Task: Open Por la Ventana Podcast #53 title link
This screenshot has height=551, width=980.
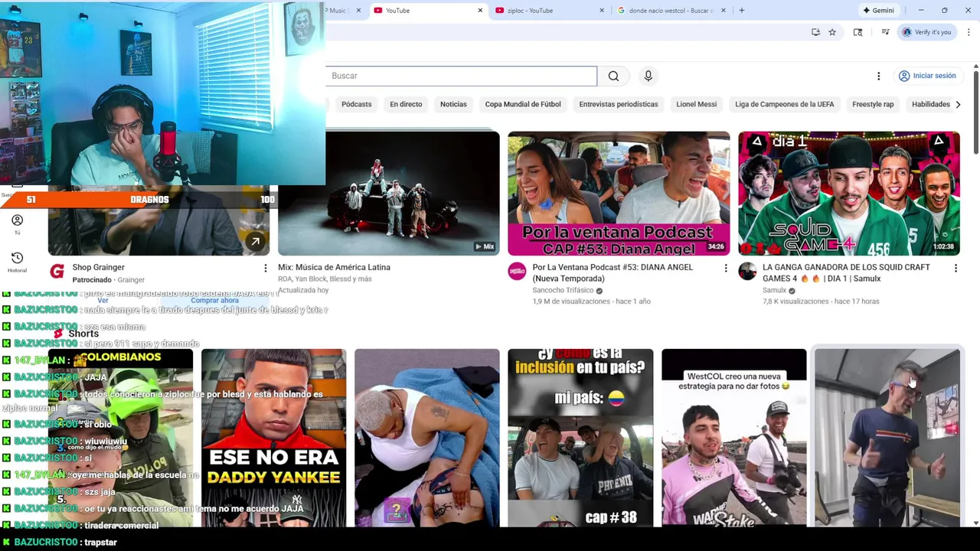Action: tap(612, 272)
